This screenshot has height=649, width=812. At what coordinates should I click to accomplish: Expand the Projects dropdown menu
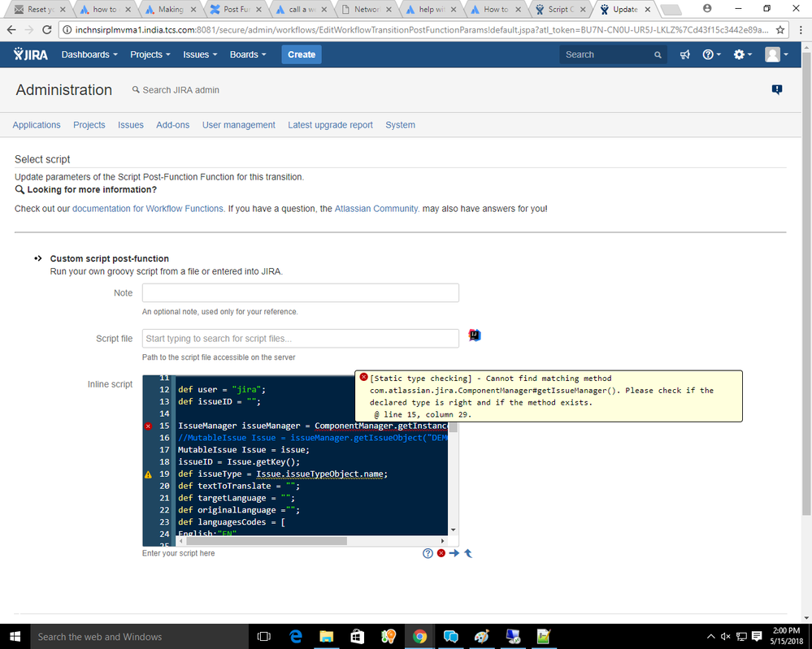coord(150,54)
